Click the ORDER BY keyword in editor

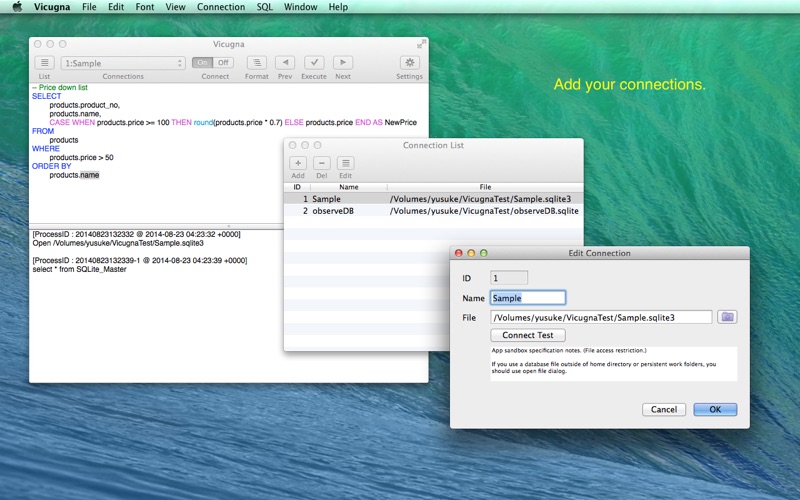52,166
